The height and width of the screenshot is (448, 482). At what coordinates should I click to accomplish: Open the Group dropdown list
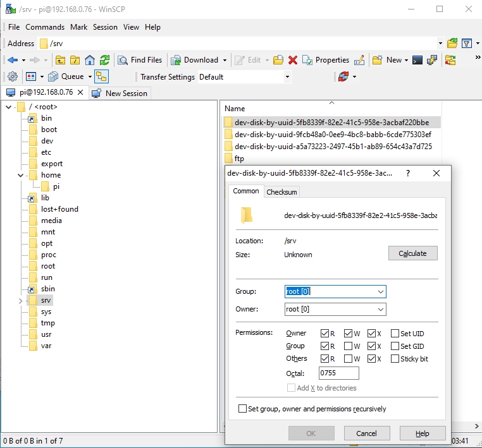click(x=380, y=291)
